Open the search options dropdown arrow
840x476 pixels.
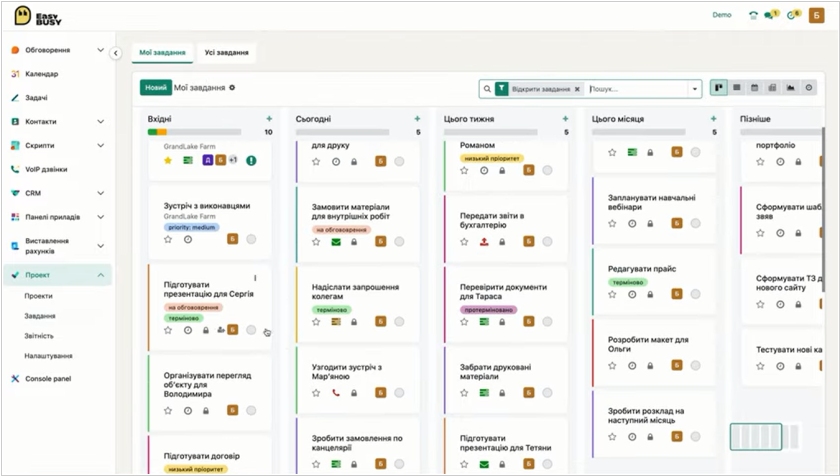pos(695,89)
